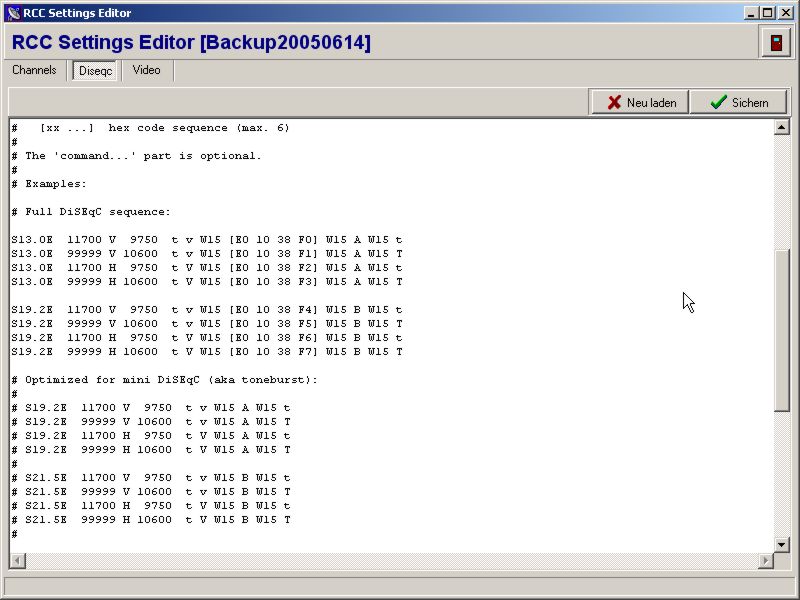The image size is (800, 600).
Task: Click the line '# Examples:'
Action: coord(49,184)
